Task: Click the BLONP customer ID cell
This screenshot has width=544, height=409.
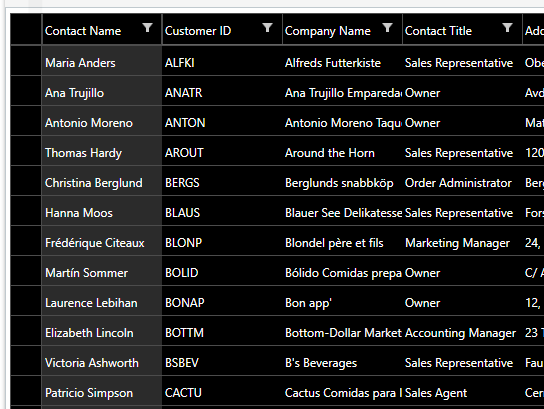Action: [222, 241]
